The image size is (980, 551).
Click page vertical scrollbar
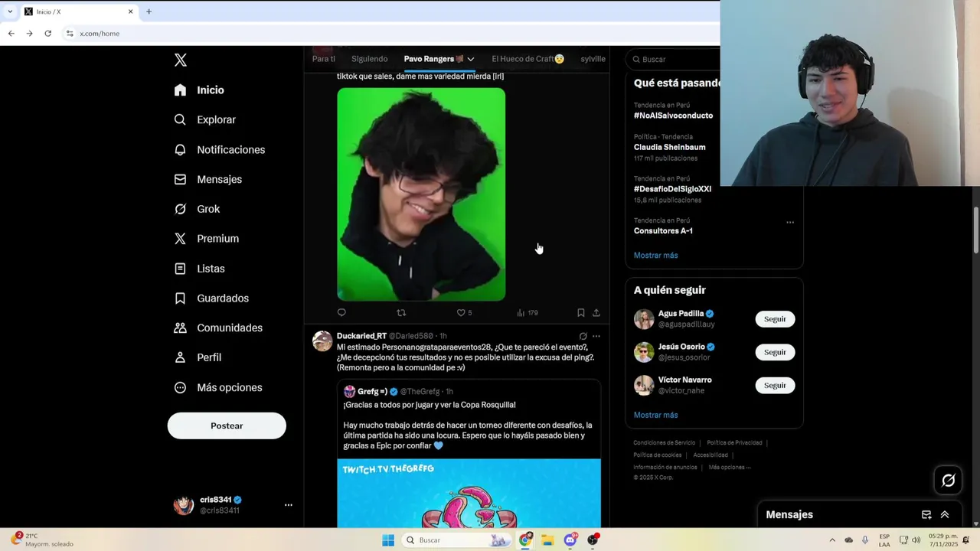(975, 230)
